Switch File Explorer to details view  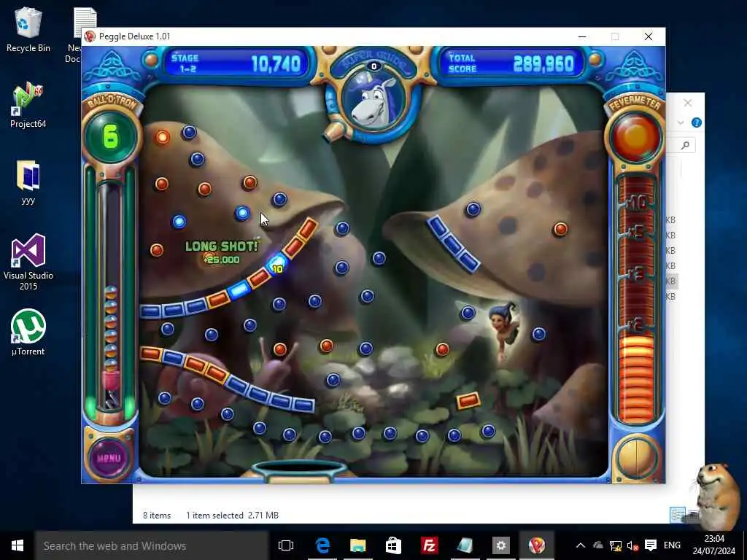coord(676,516)
